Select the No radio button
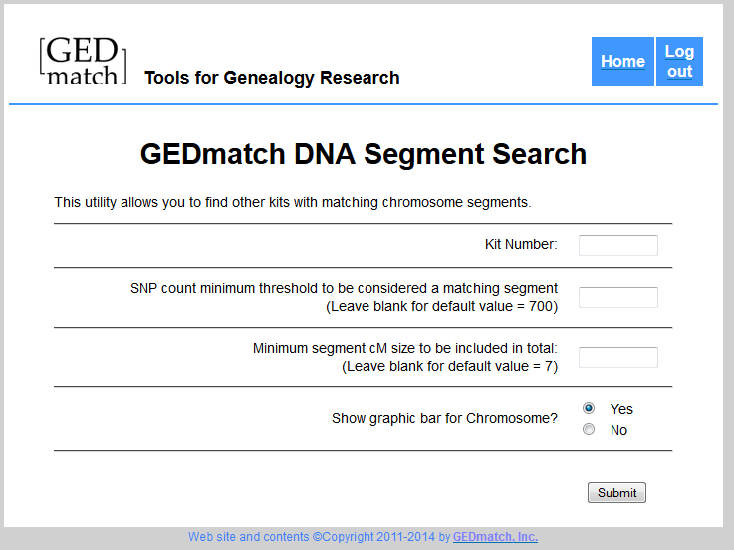The height and width of the screenshot is (550, 734). [x=589, y=429]
